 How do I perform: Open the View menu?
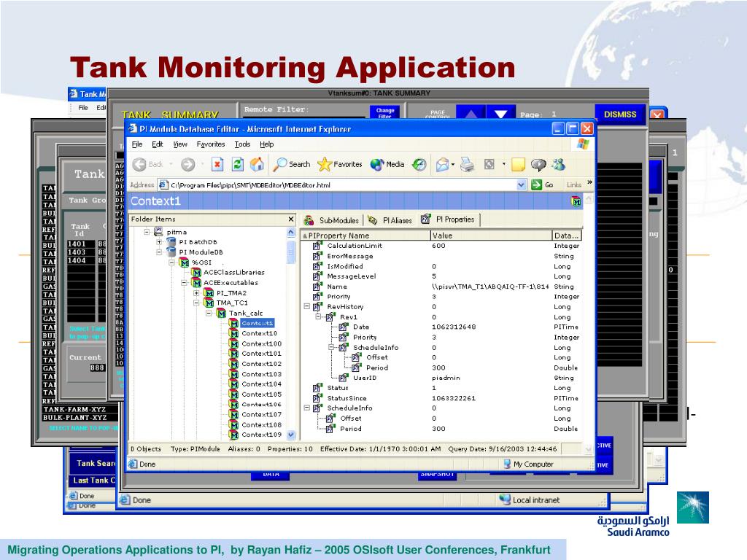coord(180,144)
